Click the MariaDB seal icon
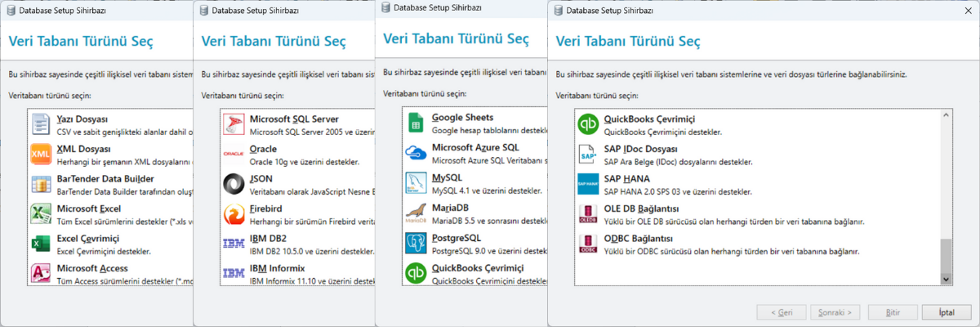Image resolution: width=980 pixels, height=327 pixels. (x=416, y=213)
